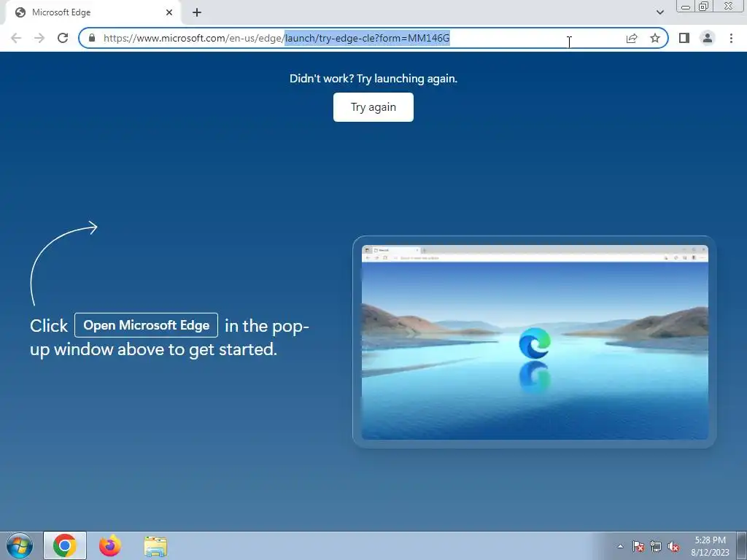Screen dimensions: 747x560
Task: Minimize the Chrome window
Action: pyautogui.click(x=686, y=6)
